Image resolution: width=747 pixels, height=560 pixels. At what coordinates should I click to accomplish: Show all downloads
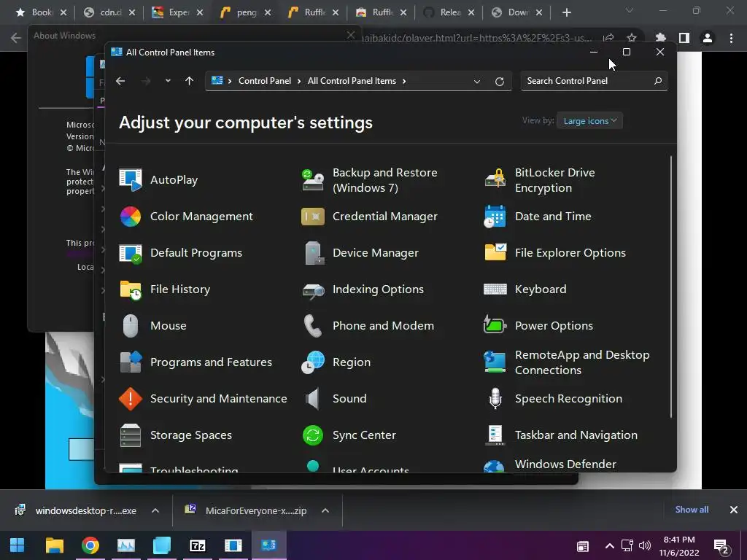pos(692,510)
